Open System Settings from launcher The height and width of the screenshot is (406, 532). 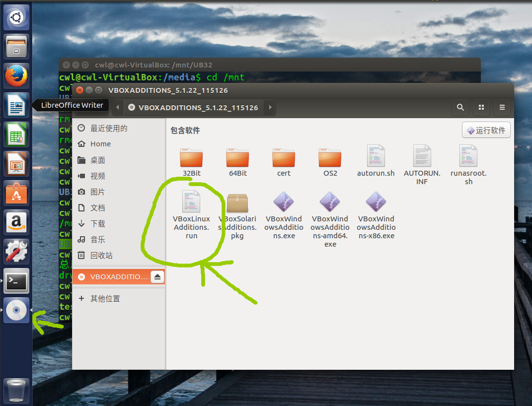pyautogui.click(x=16, y=252)
